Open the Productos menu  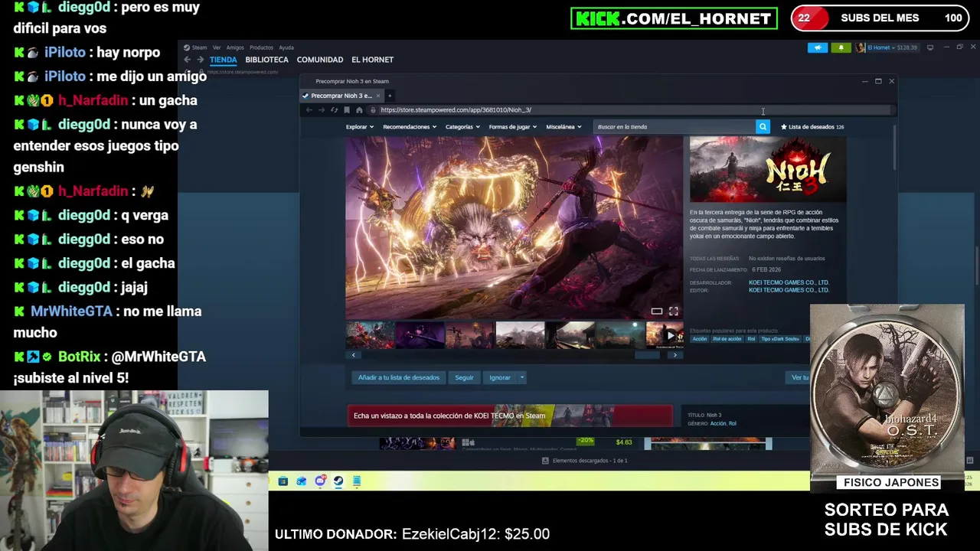click(261, 47)
